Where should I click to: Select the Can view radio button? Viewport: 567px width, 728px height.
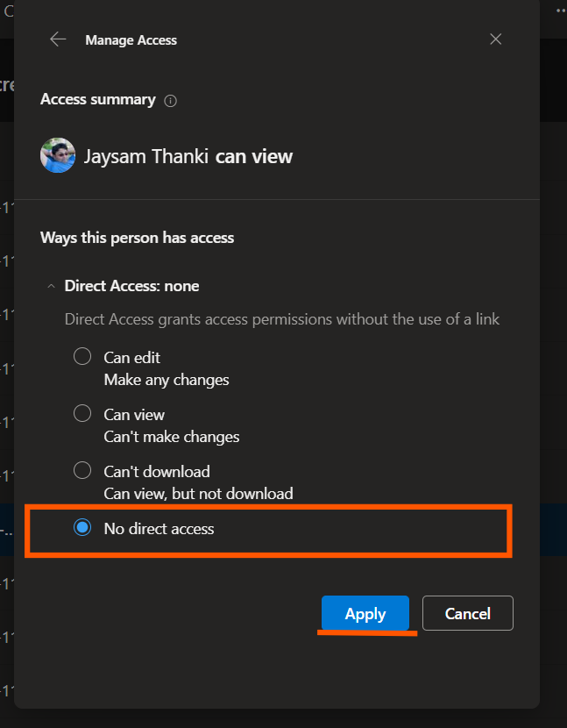click(82, 413)
